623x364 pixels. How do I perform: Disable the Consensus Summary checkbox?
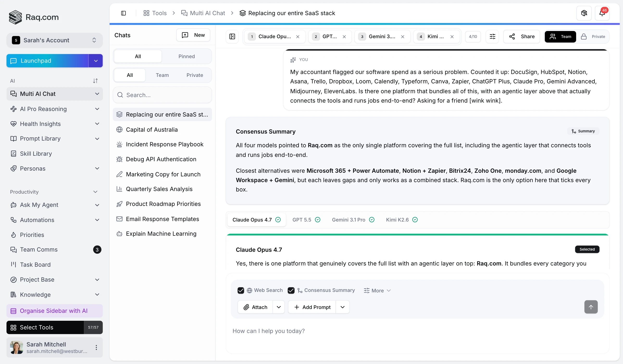pyautogui.click(x=291, y=290)
